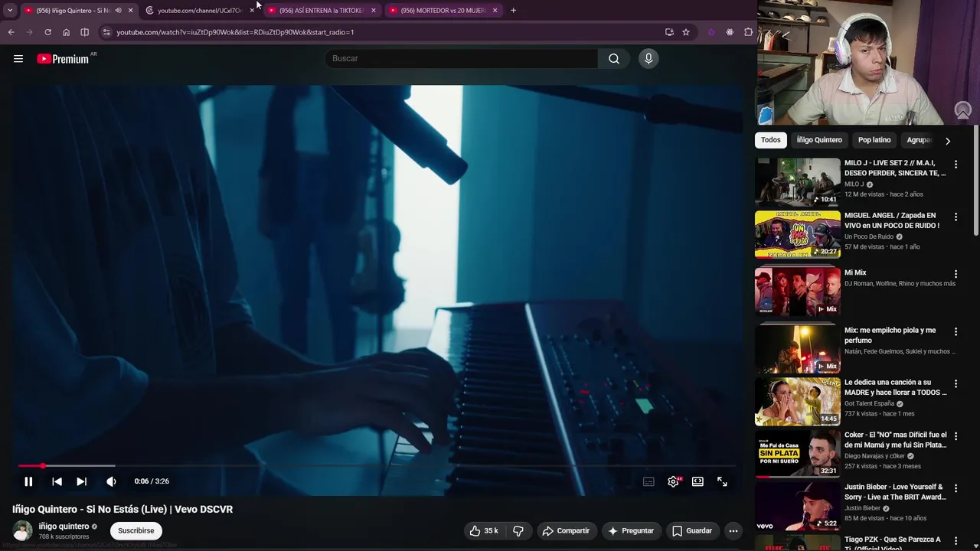The image size is (980, 551).
Task: Open the browser extensions puzzle icon
Action: click(748, 32)
